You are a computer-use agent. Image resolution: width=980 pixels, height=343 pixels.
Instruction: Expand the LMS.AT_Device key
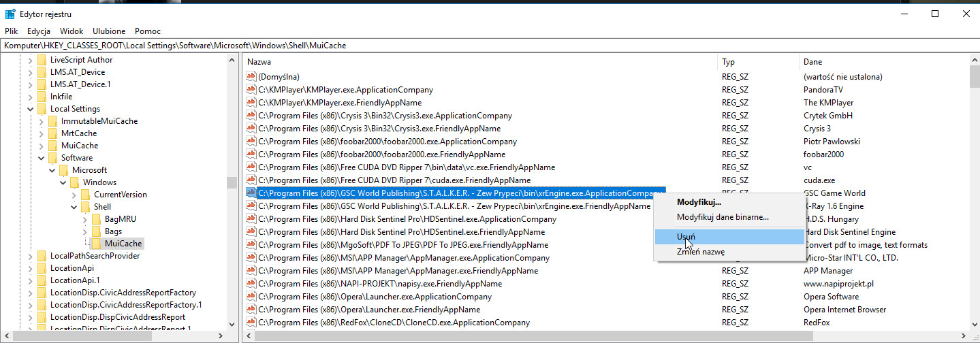31,72
